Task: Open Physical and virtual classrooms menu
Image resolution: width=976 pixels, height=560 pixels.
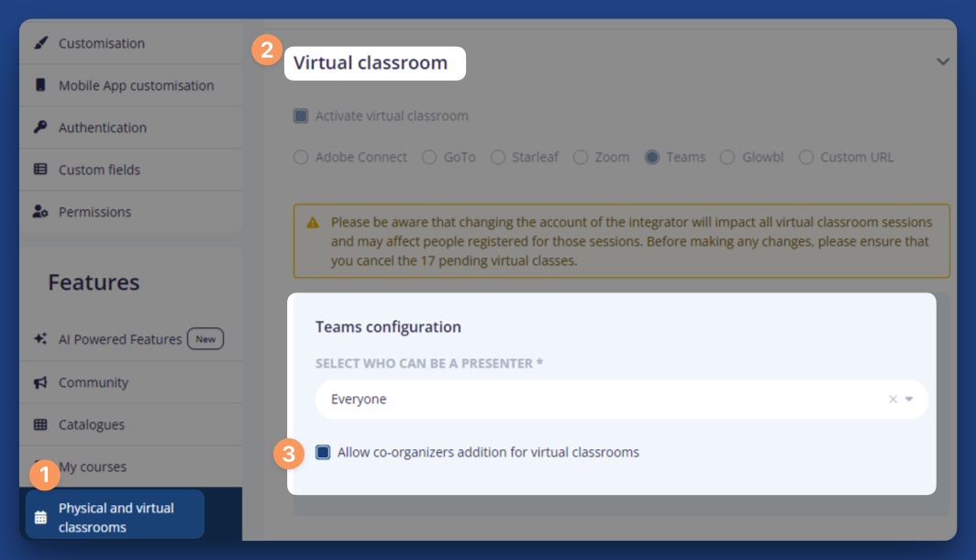Action: pyautogui.click(x=116, y=517)
